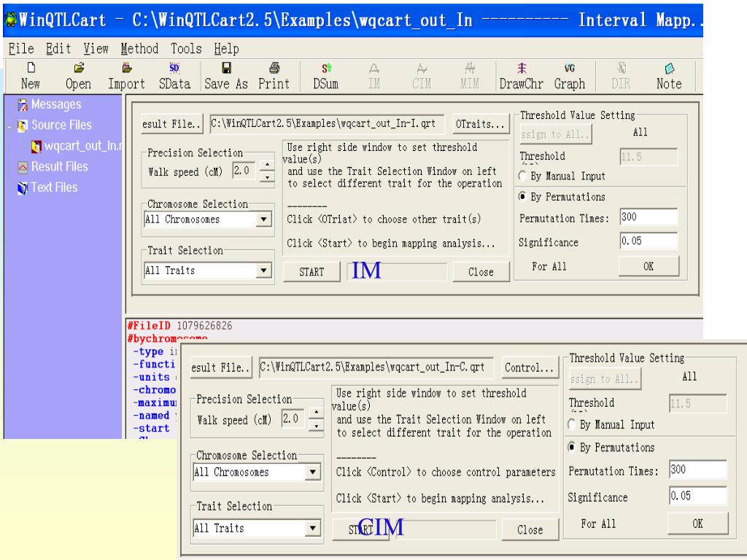Open the Tools menu
747x560 pixels.
pyautogui.click(x=186, y=49)
